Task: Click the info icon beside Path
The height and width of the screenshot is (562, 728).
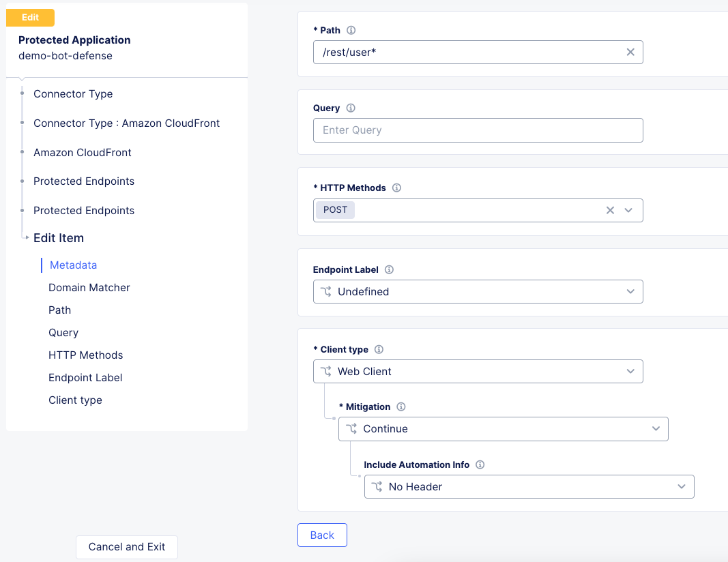Action: pyautogui.click(x=351, y=30)
